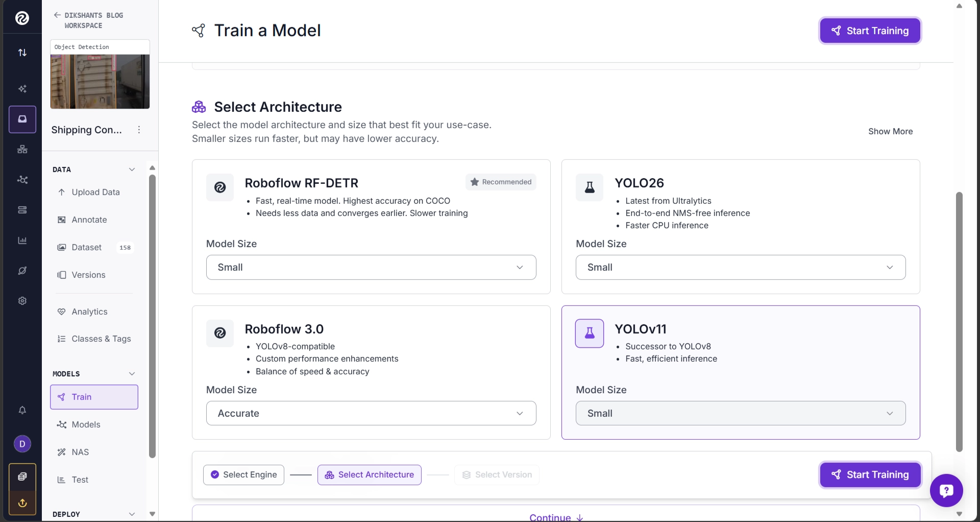Click the Recommended badge on RF-DETR
Viewport: 980px width, 522px height.
click(501, 182)
